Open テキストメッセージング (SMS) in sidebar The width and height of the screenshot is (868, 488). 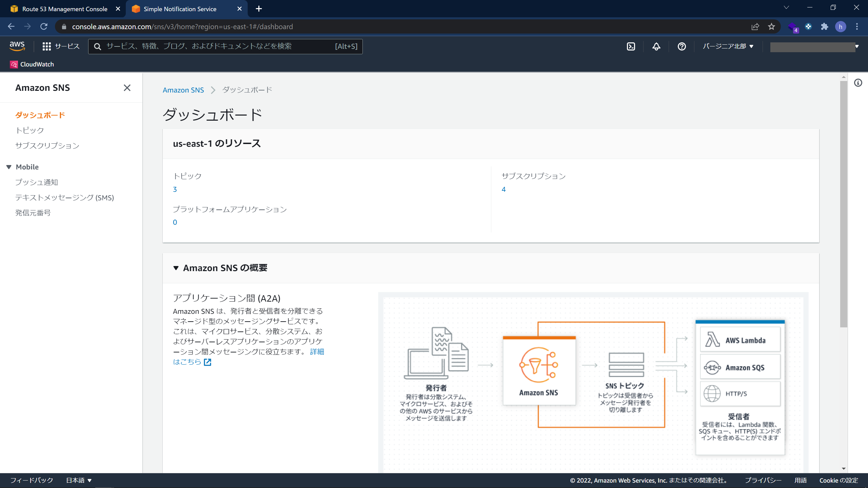[x=64, y=198]
